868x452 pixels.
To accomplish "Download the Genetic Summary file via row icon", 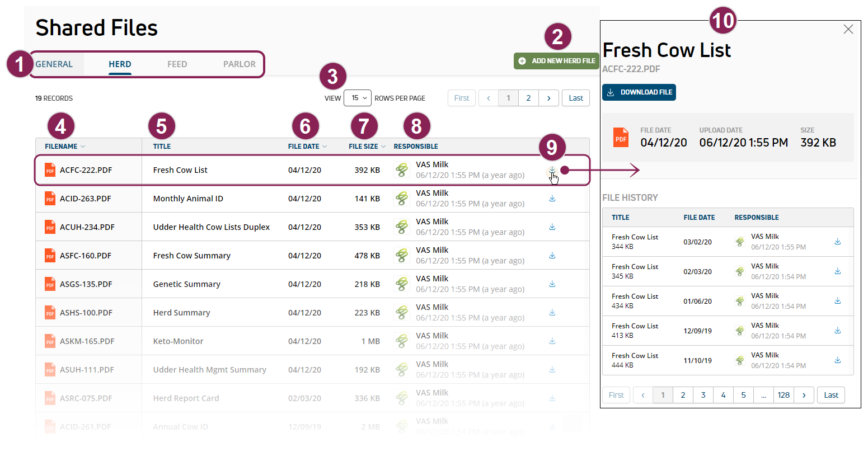I will 552,284.
